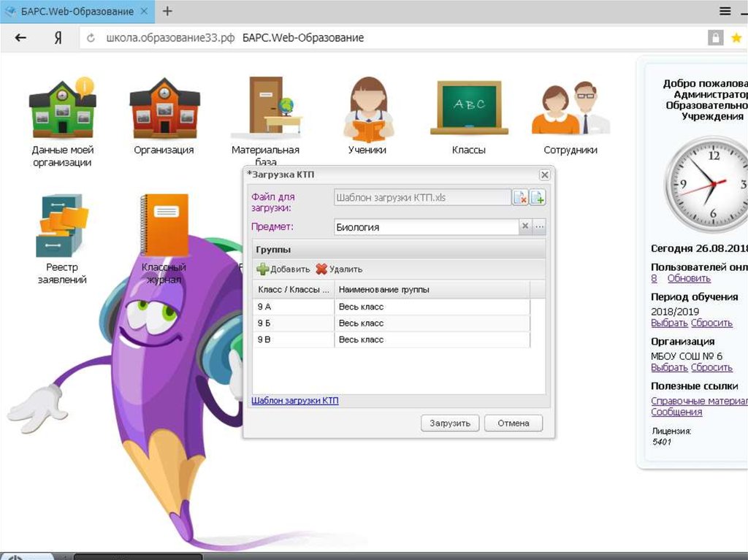The height and width of the screenshot is (560, 748).
Task: Open the Сотрудники staff icon
Action: pos(570,110)
